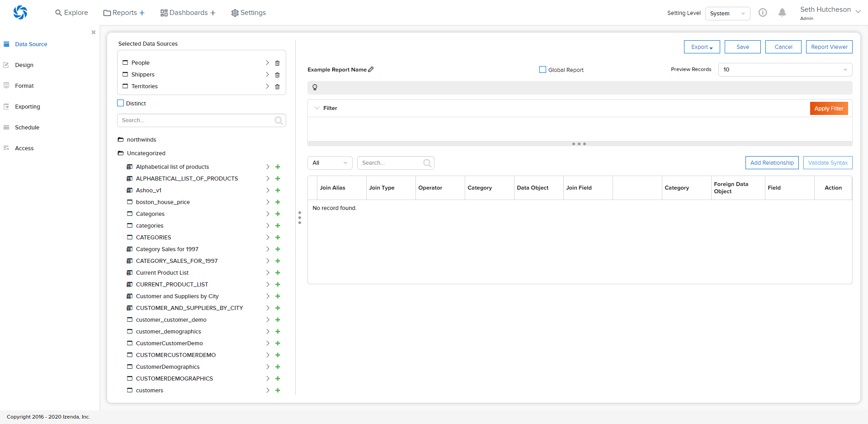The image size is (868, 424).
Task: Expand People fields with chevron
Action: click(x=267, y=63)
